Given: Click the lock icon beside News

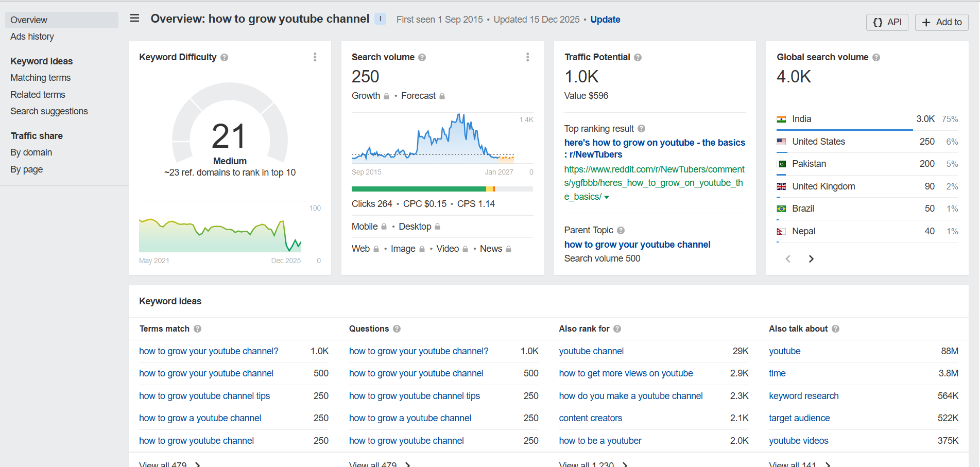Looking at the screenshot, I should (x=508, y=249).
